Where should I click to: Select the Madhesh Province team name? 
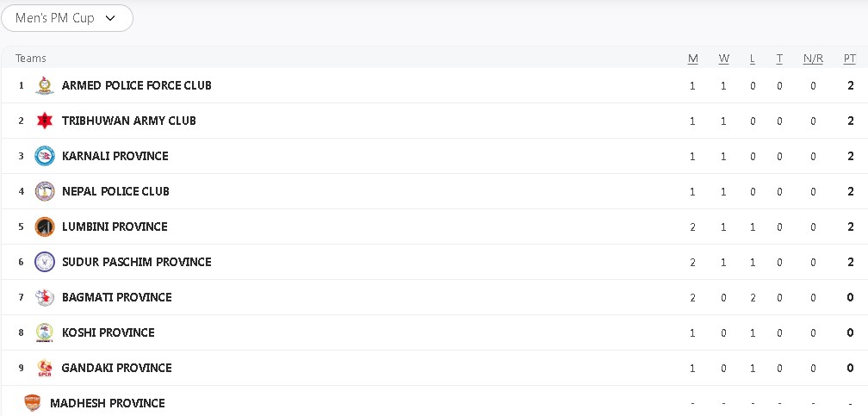108,403
